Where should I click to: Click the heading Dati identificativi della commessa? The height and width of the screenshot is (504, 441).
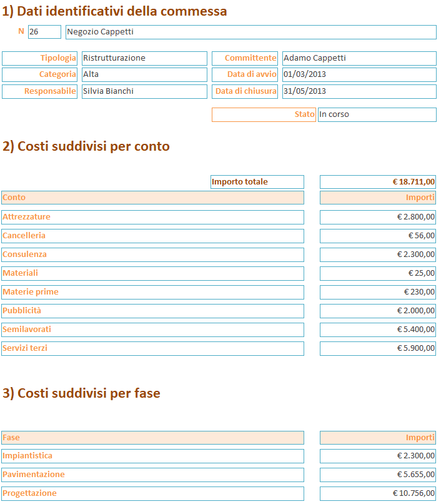[x=114, y=11]
